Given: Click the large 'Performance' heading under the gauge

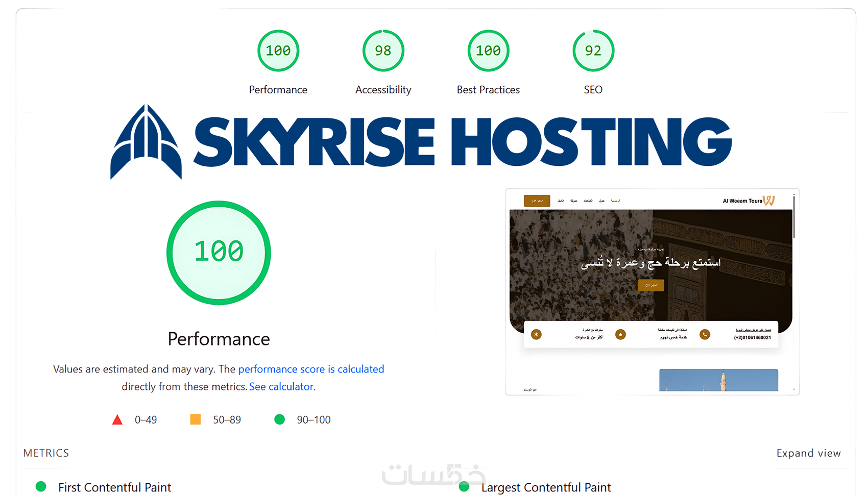Looking at the screenshot, I should (219, 339).
